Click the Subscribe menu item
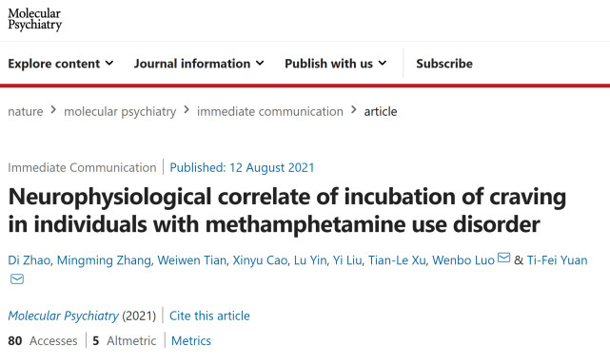Viewport: 610px width, 364px height. click(x=444, y=64)
